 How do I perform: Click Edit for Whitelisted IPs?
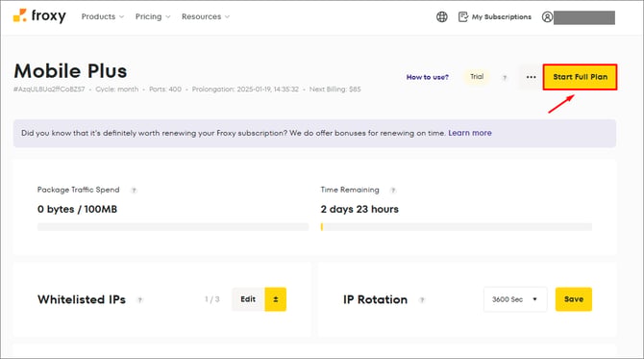[x=248, y=299]
